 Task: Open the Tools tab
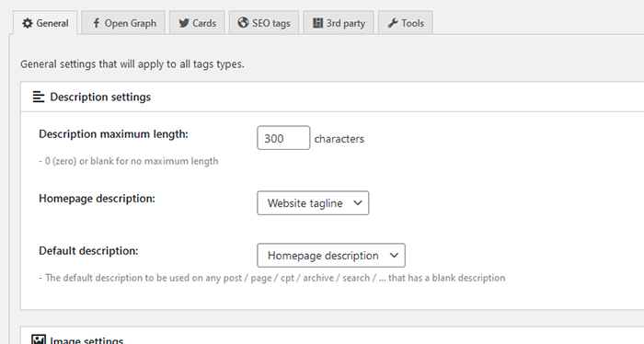[406, 23]
